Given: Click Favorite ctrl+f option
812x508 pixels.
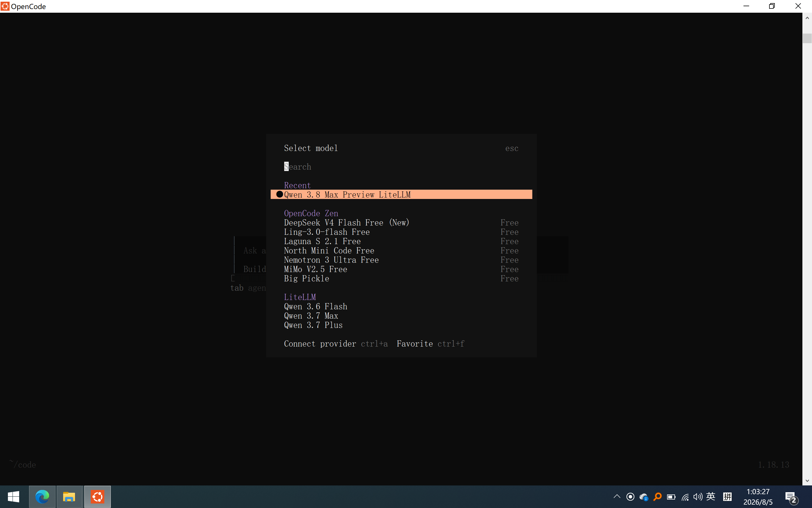Looking at the screenshot, I should coord(431,344).
